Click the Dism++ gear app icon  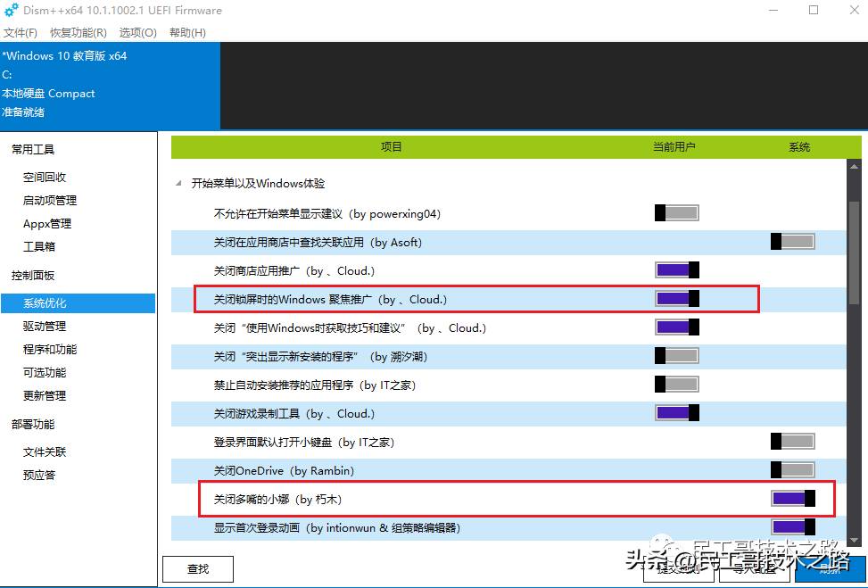click(11, 10)
